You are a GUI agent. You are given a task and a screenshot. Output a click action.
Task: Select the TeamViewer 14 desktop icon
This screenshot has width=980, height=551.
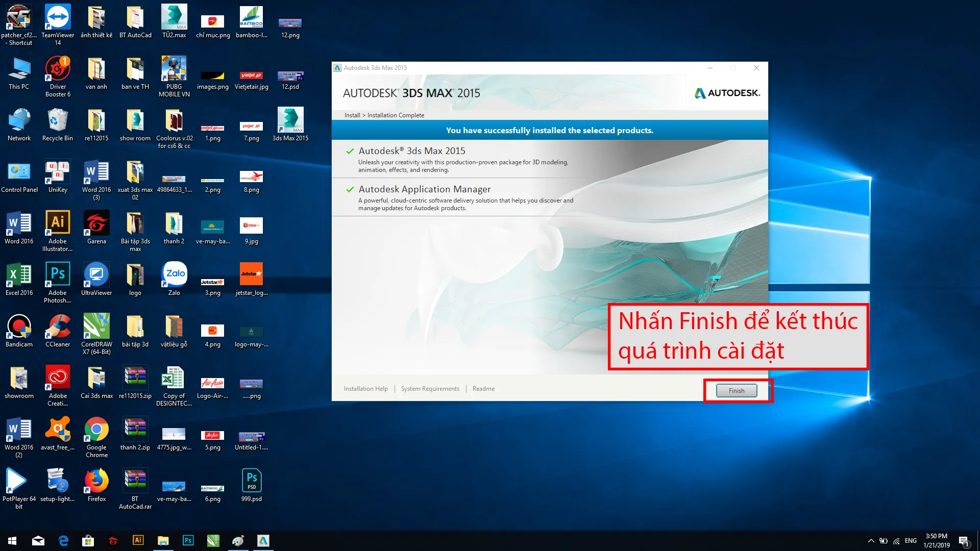[58, 18]
